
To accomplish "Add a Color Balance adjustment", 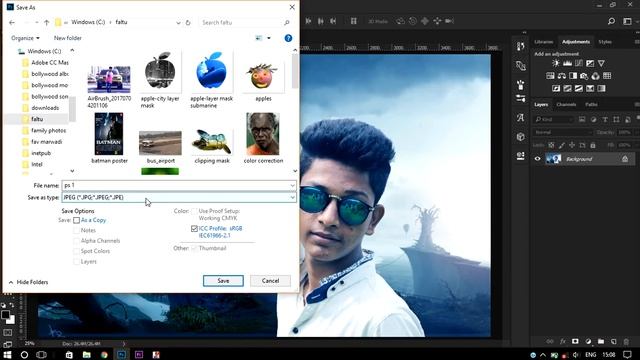I will (x=562, y=76).
